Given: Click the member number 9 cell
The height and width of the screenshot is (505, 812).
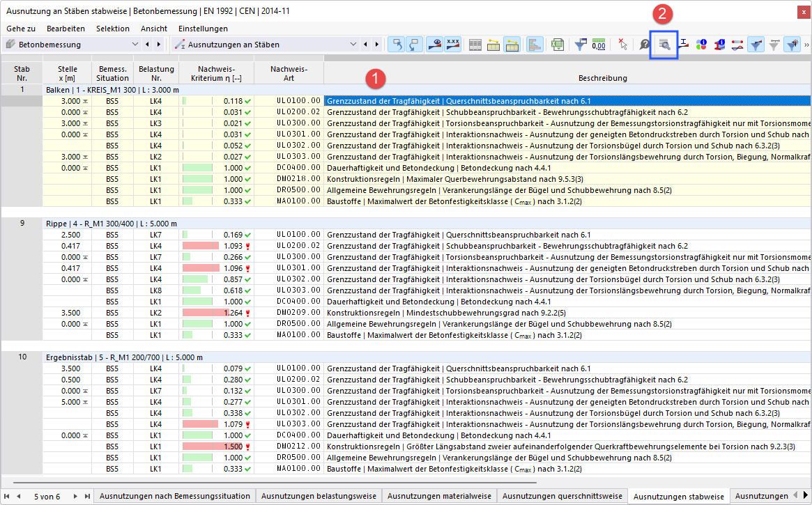Looking at the screenshot, I should point(22,224).
